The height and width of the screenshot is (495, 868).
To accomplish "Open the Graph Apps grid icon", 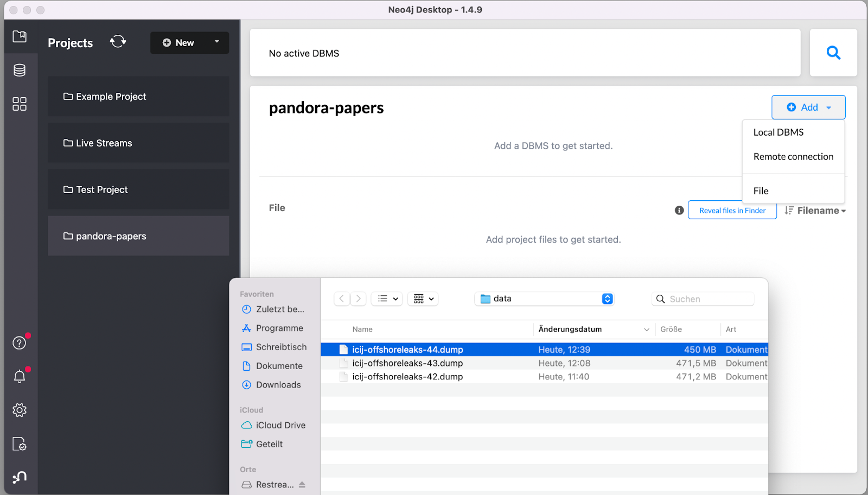I will [x=20, y=104].
